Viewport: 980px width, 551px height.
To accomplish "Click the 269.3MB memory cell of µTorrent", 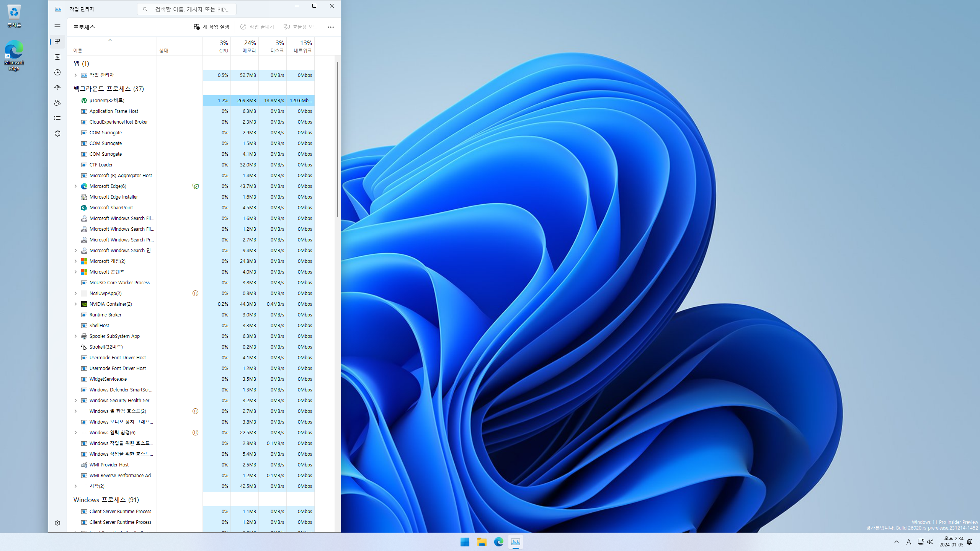I will click(245, 100).
